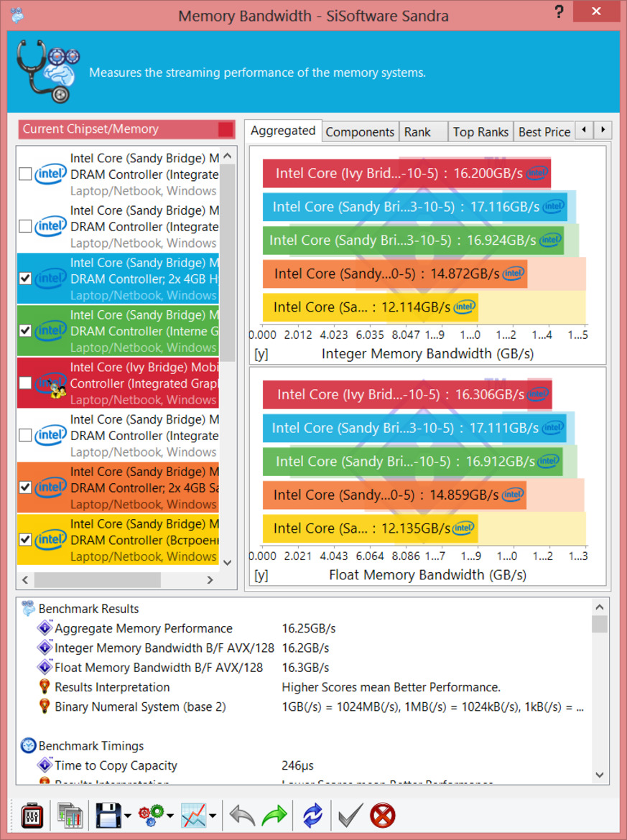Check the second white Sandy Bridge entry checkbox

(25, 226)
